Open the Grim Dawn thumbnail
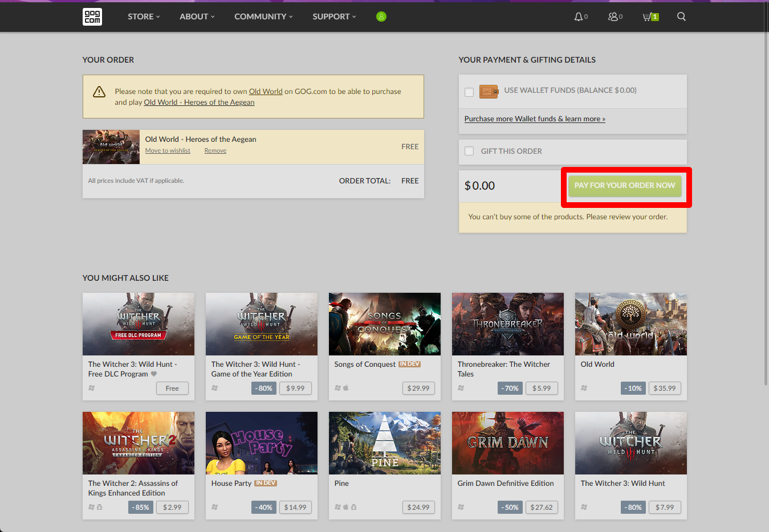Image resolution: width=769 pixels, height=532 pixels. tap(508, 443)
